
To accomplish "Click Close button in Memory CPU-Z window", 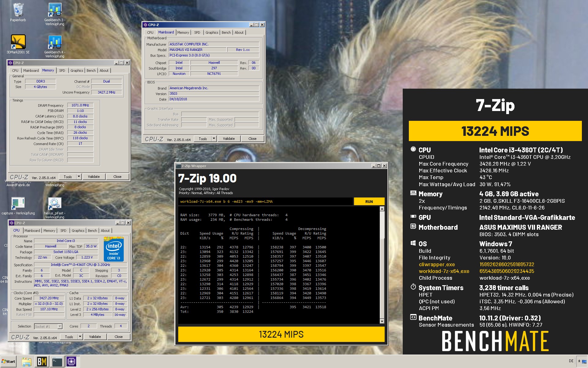I will [117, 177].
